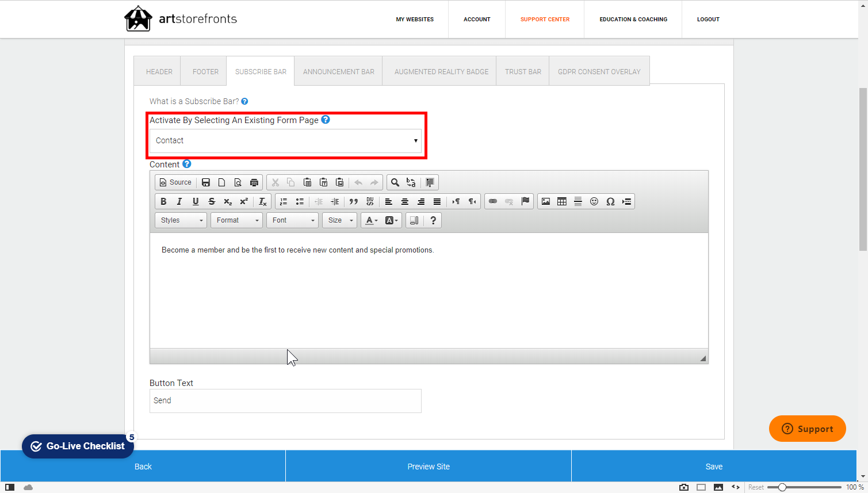This screenshot has width=868, height=493.
Task: Click the Insert Link icon
Action: [x=493, y=201]
